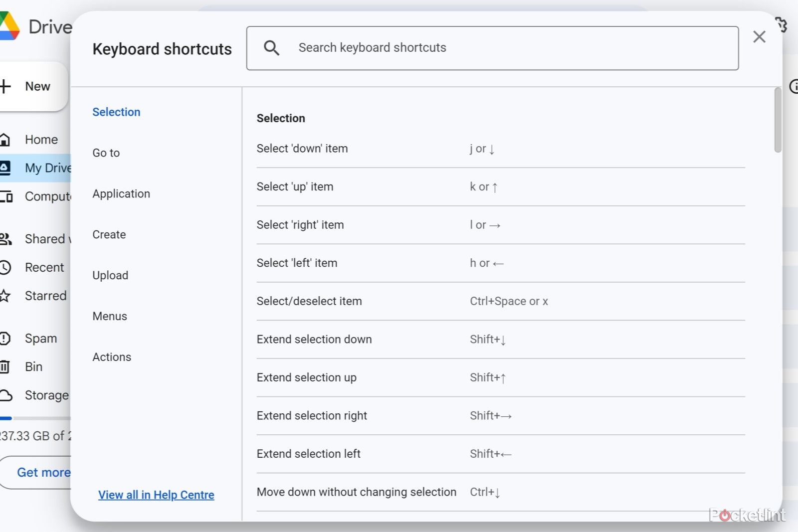
Task: Click the Storage cloud icon
Action: 5,395
